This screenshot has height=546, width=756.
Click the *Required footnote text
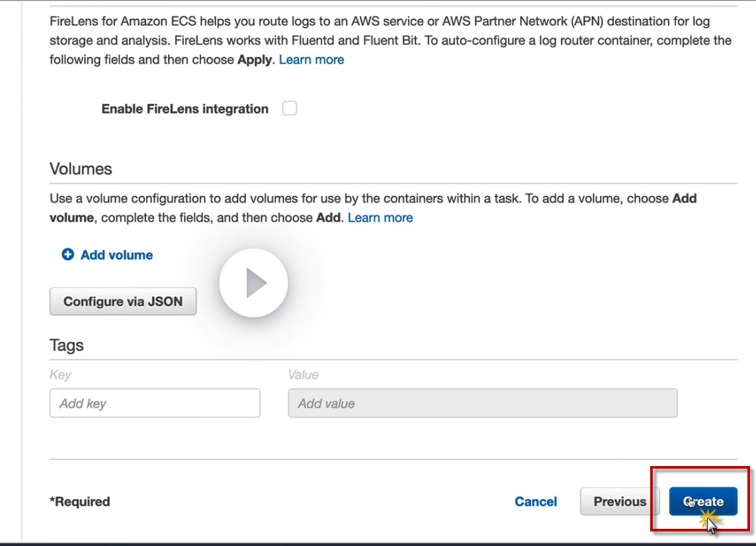(80, 502)
